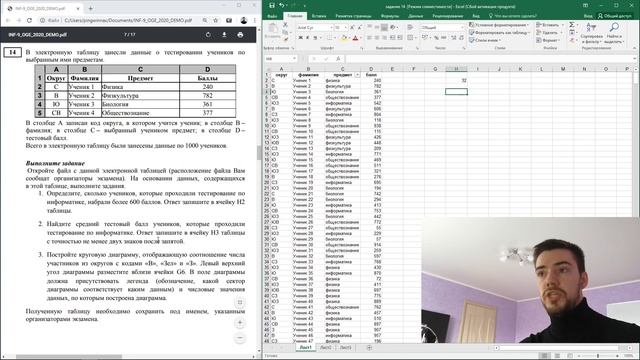The image size is (640, 360).
Task: Select sheet tab Лист2
Action: coord(326,347)
